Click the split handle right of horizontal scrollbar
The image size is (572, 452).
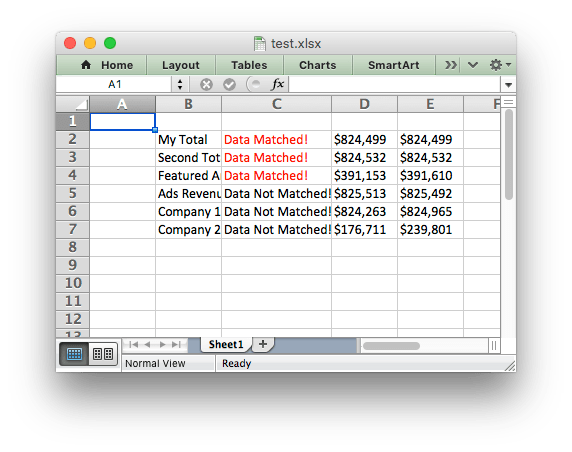[x=494, y=345]
